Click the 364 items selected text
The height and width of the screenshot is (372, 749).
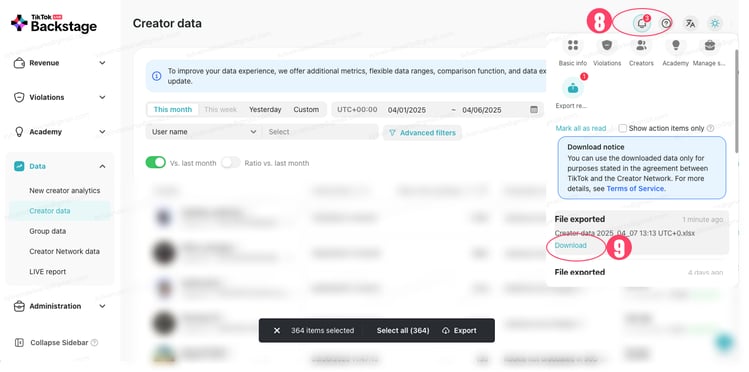point(322,330)
